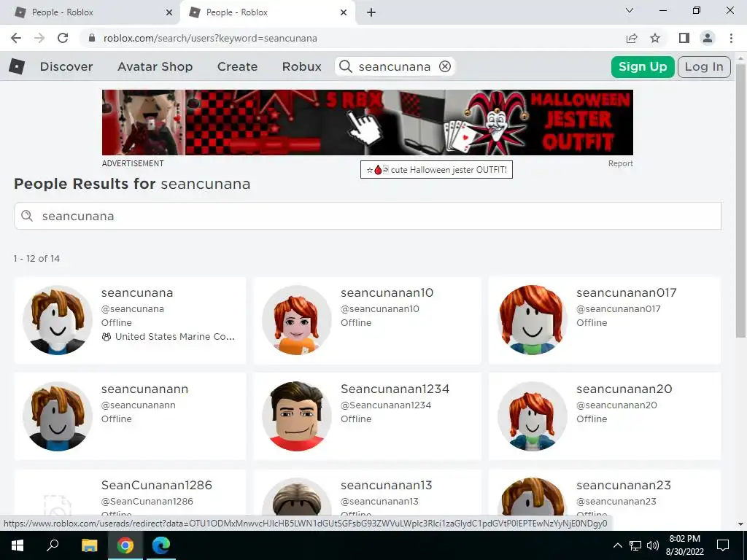The image size is (747, 560).
Task: Click the Log In button
Action: tap(704, 66)
